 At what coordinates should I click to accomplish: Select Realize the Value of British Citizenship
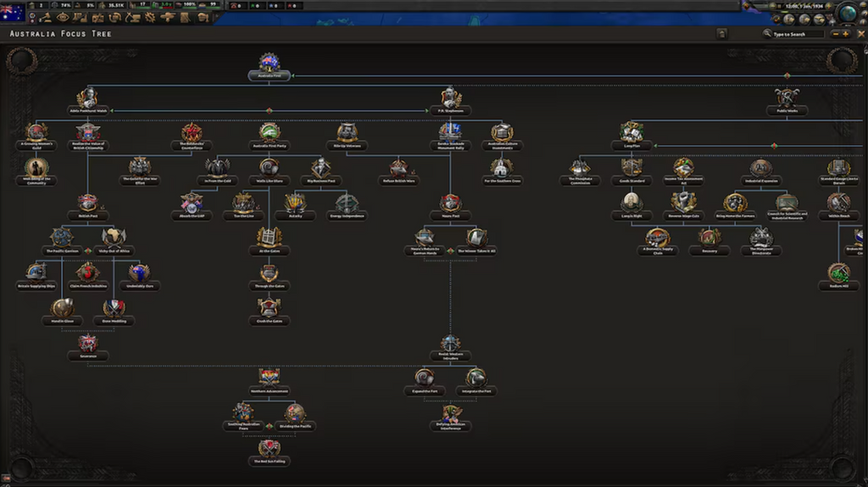point(88,137)
